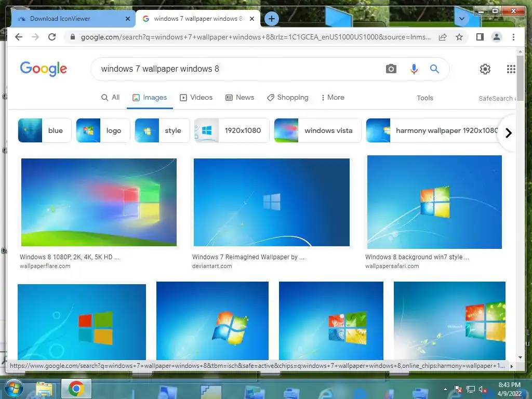Search by image using the camera icon

(391, 69)
